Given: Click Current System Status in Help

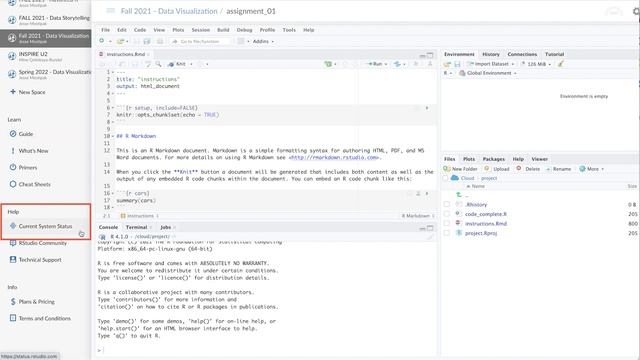Looking at the screenshot, I should coord(45,226).
